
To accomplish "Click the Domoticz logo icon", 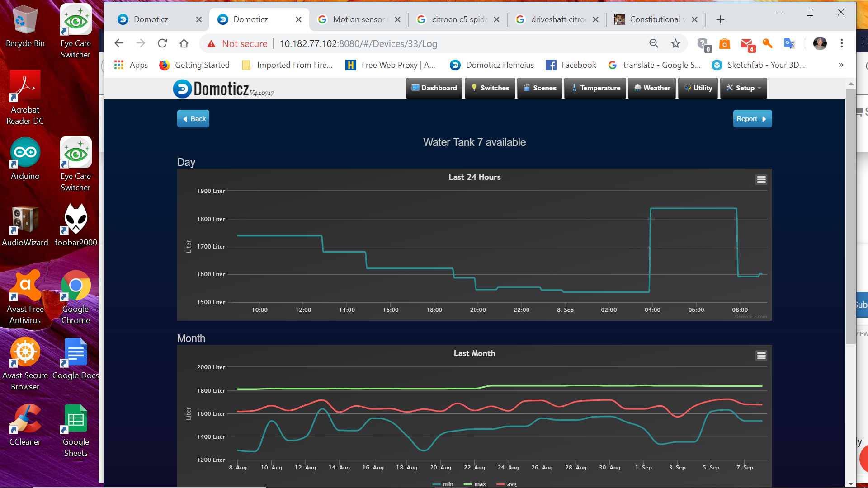I will click(183, 89).
